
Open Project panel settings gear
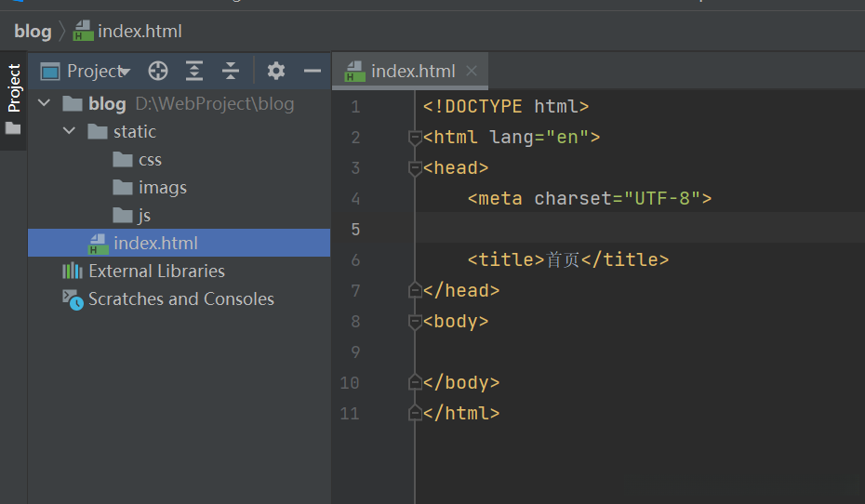[275, 71]
